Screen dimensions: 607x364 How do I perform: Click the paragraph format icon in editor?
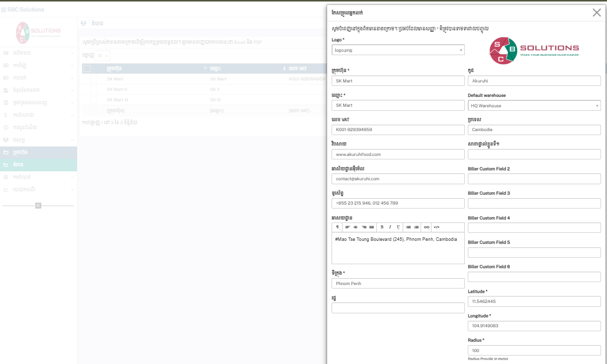coord(338,227)
